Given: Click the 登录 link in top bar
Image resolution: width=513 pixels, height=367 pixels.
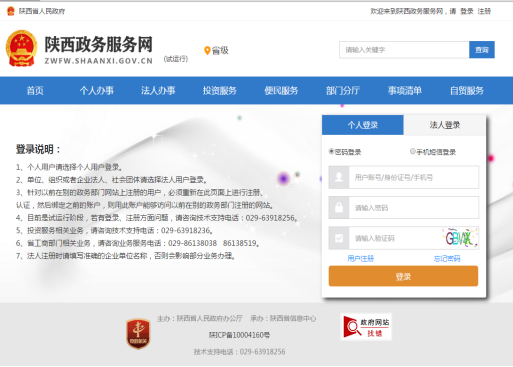Looking at the screenshot, I should [467, 11].
